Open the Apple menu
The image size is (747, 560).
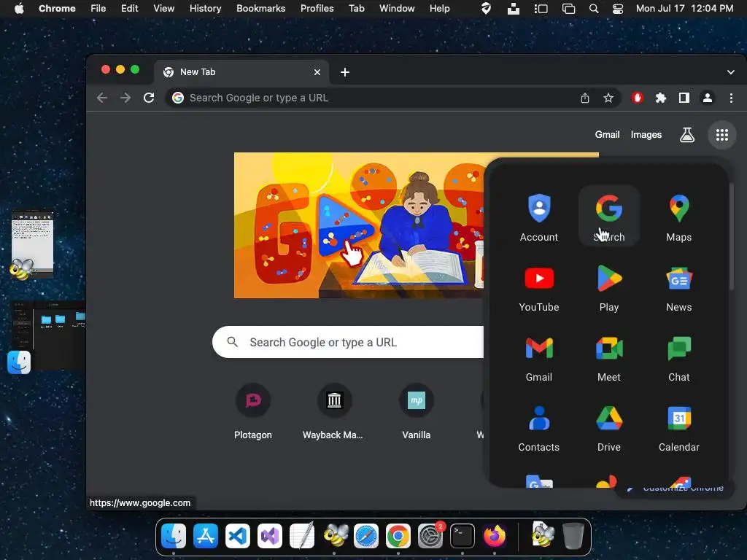point(19,8)
